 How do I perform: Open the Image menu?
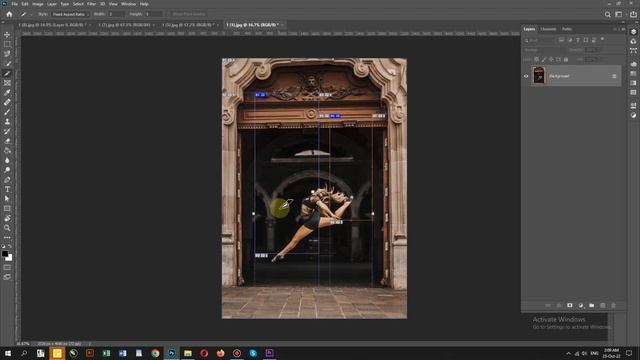[x=38, y=4]
